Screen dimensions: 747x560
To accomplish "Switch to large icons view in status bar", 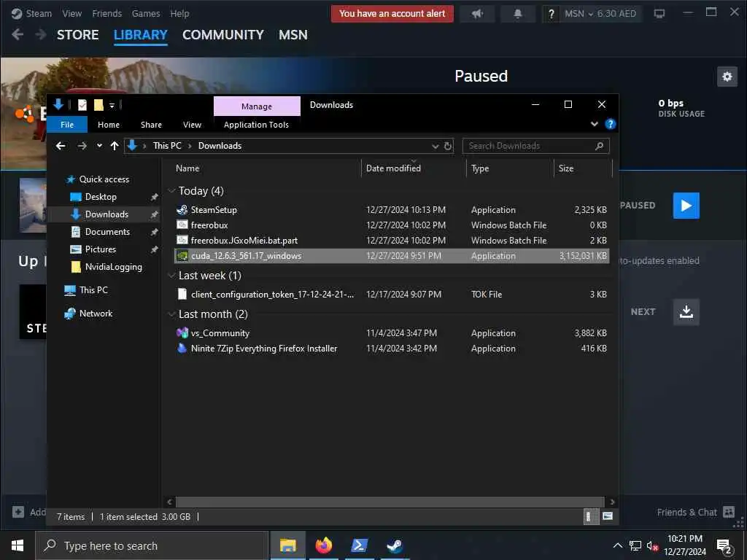I will tap(608, 517).
